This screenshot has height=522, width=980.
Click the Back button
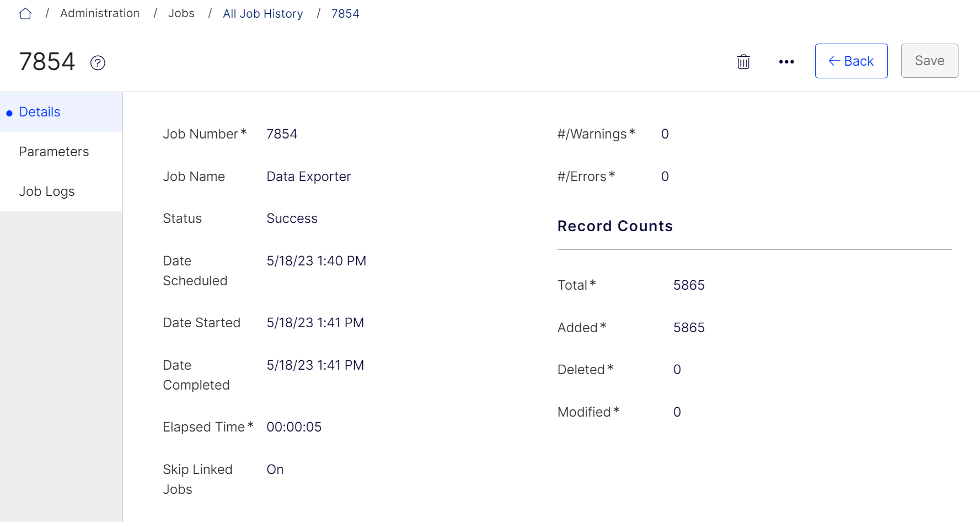pyautogui.click(x=851, y=61)
